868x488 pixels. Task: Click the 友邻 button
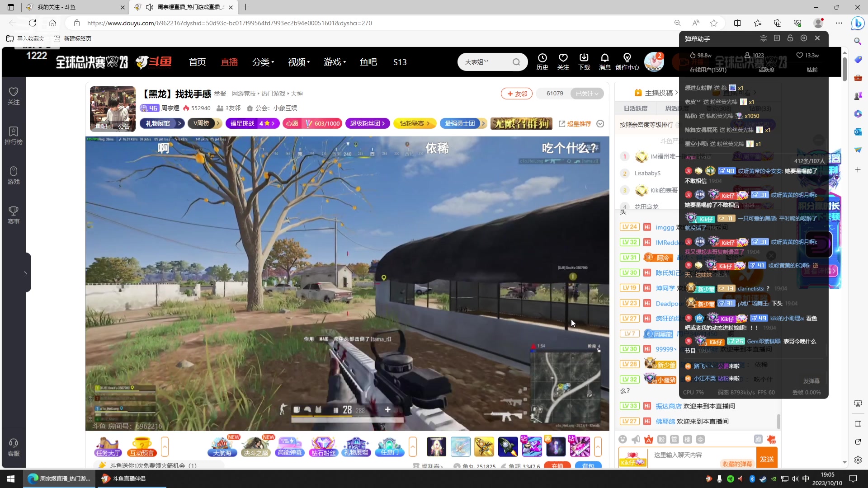[517, 94]
